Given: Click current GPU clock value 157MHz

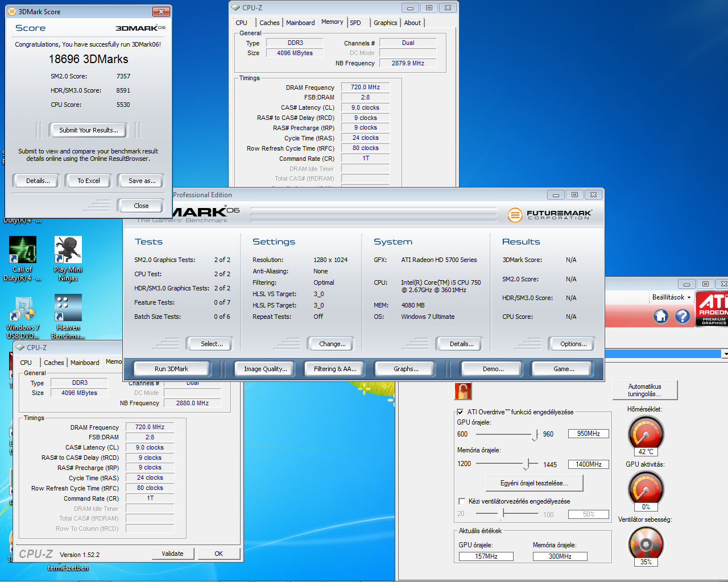Looking at the screenshot, I should click(486, 556).
